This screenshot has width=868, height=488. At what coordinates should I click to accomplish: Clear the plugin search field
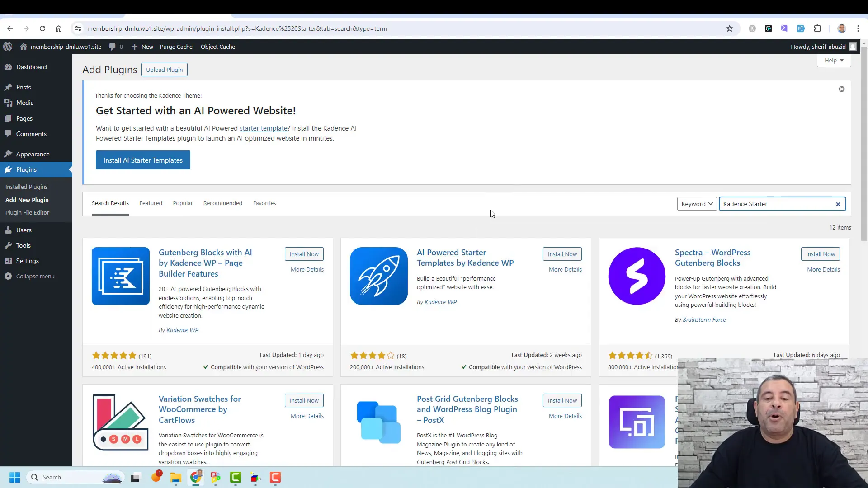838,204
